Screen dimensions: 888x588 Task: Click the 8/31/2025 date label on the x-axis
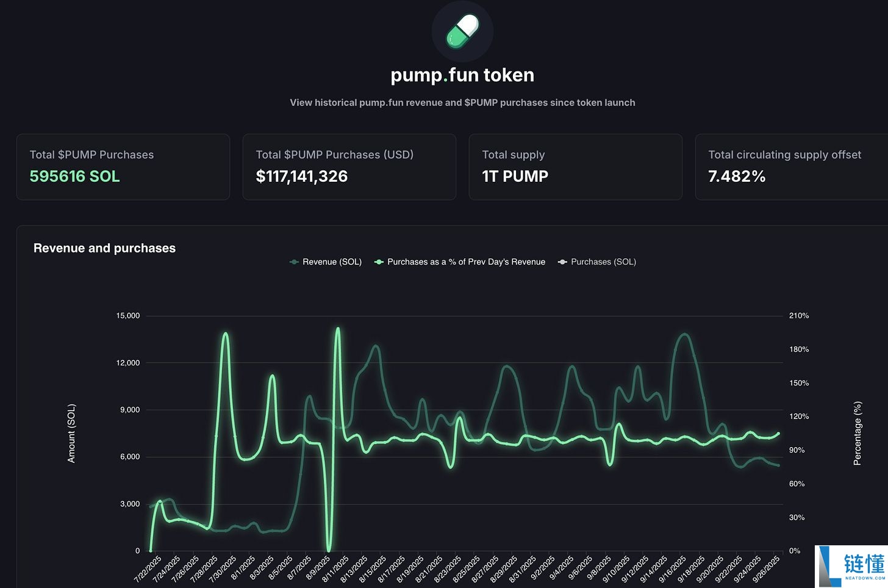coord(523,568)
